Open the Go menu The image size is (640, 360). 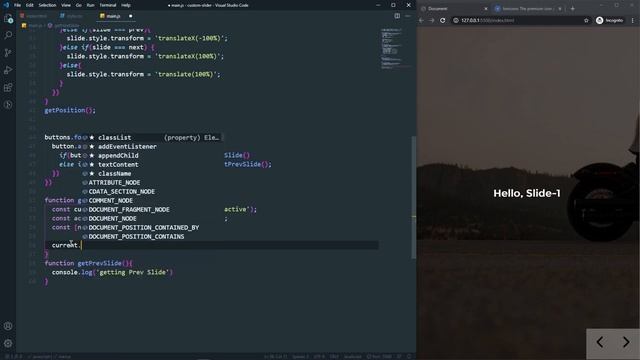(x=79, y=5)
